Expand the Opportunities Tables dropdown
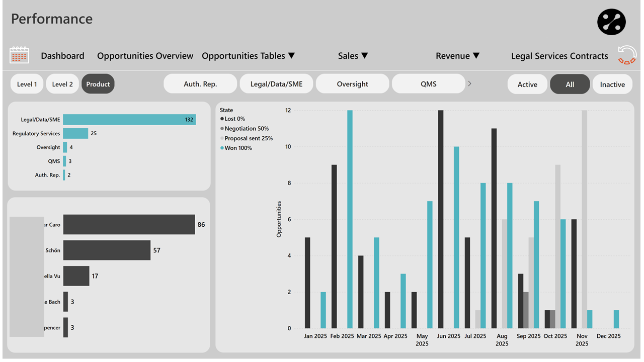The width and height of the screenshot is (644, 362). tap(248, 56)
